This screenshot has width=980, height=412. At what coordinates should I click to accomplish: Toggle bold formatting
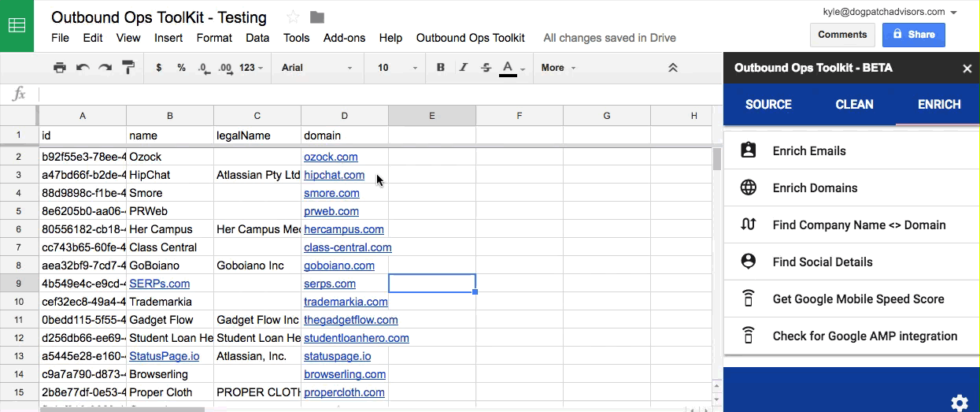441,68
